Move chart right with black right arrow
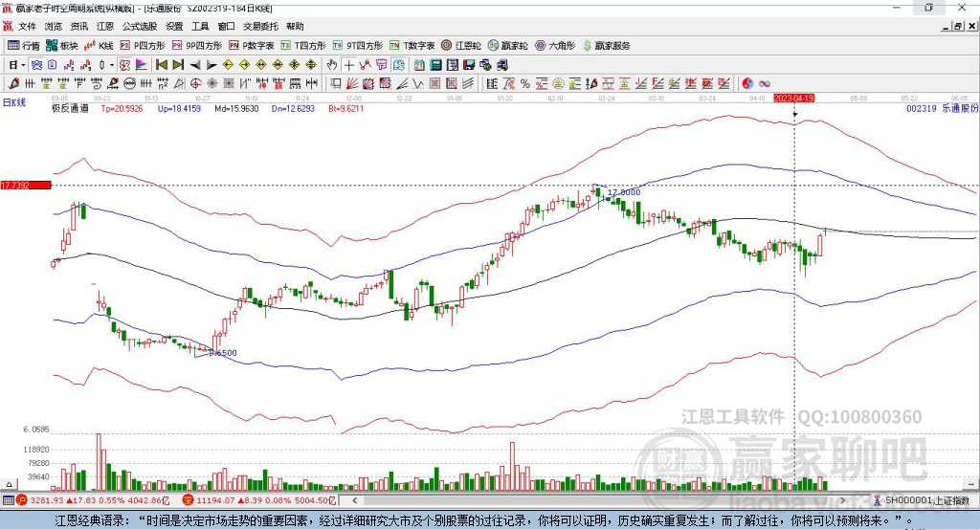 [212, 65]
